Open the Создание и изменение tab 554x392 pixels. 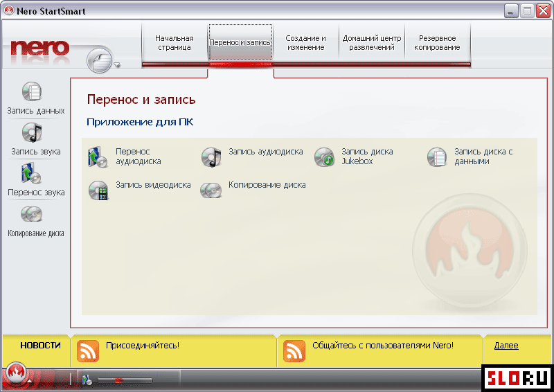point(305,43)
